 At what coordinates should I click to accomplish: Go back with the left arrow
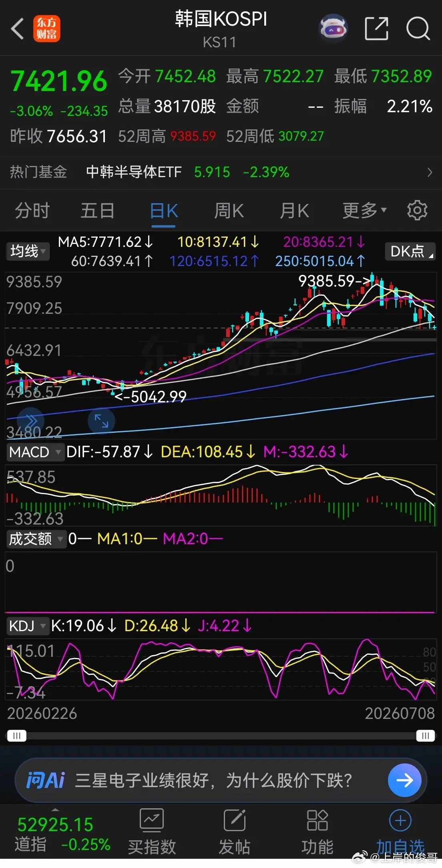tap(17, 29)
